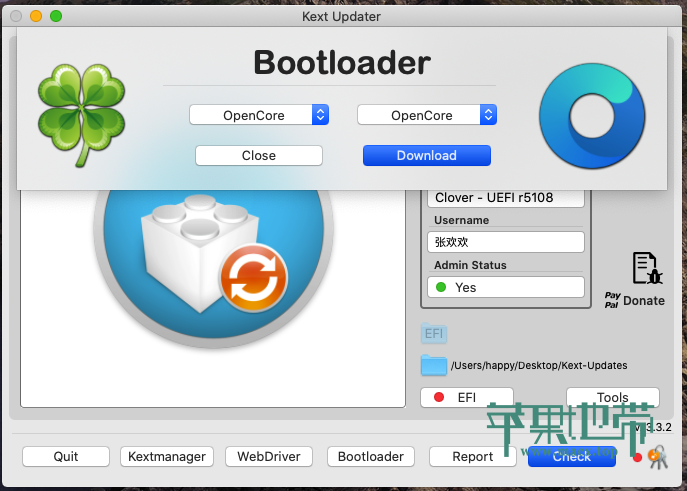Viewport: 687px width, 491px height.
Task: Click the Admin Status Yes field
Action: [x=506, y=287]
